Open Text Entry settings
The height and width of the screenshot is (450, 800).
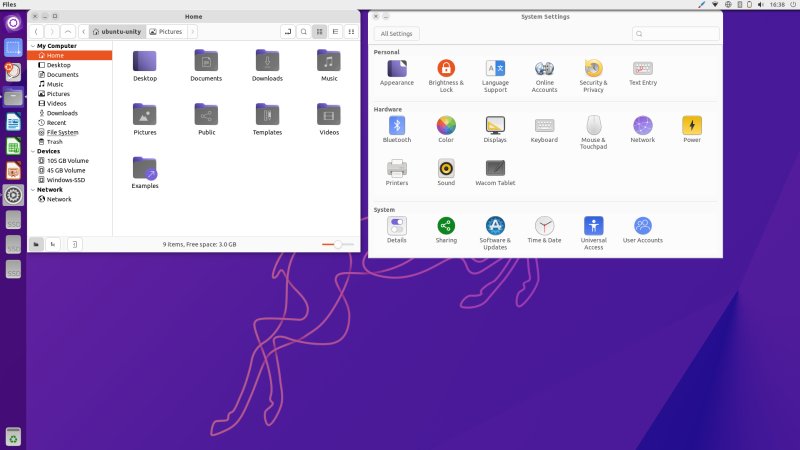pyautogui.click(x=643, y=72)
